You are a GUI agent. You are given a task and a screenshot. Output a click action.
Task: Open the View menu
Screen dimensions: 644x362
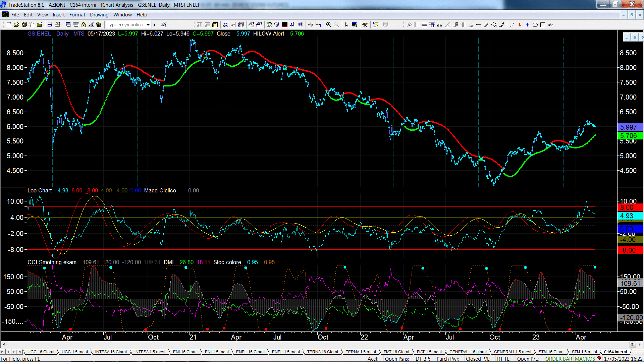(43, 14)
